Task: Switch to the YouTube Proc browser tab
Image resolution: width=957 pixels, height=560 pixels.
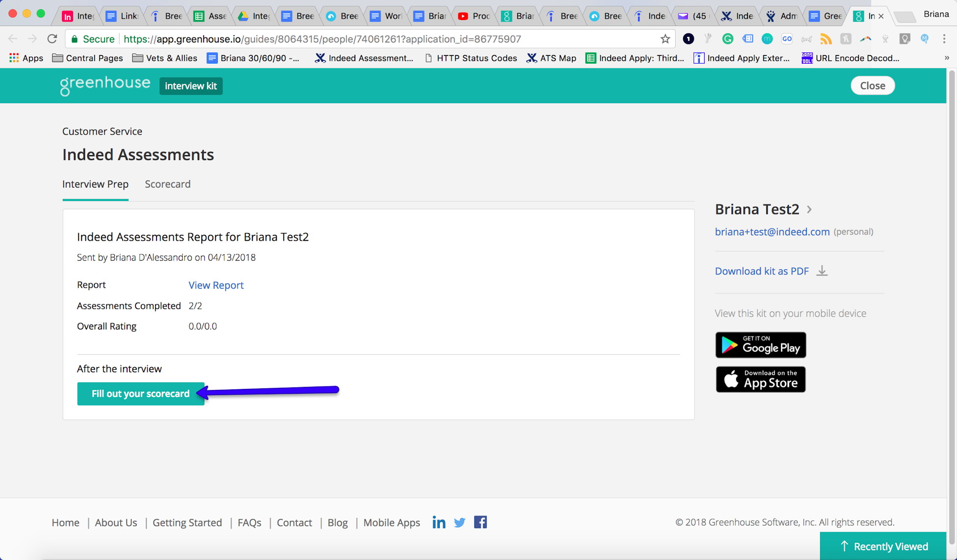Action: [474, 16]
